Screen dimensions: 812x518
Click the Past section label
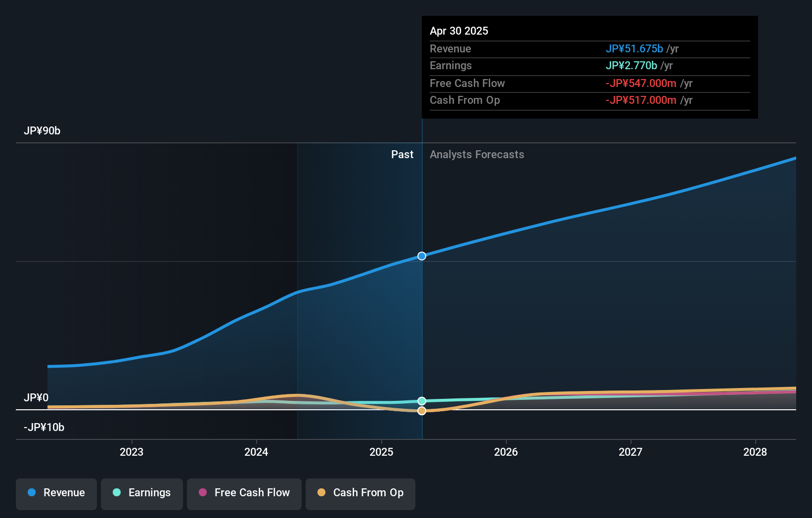click(x=402, y=155)
